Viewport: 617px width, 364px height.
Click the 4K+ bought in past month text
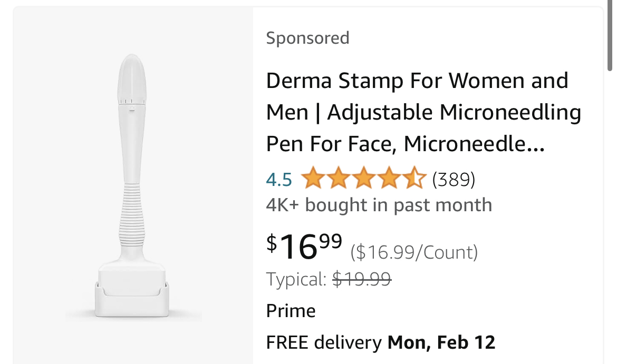pos(379,205)
